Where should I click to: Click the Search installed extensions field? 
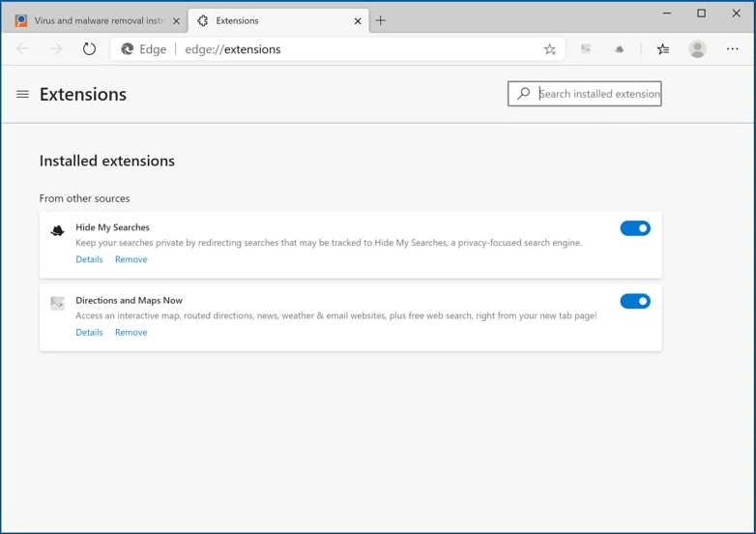[597, 94]
